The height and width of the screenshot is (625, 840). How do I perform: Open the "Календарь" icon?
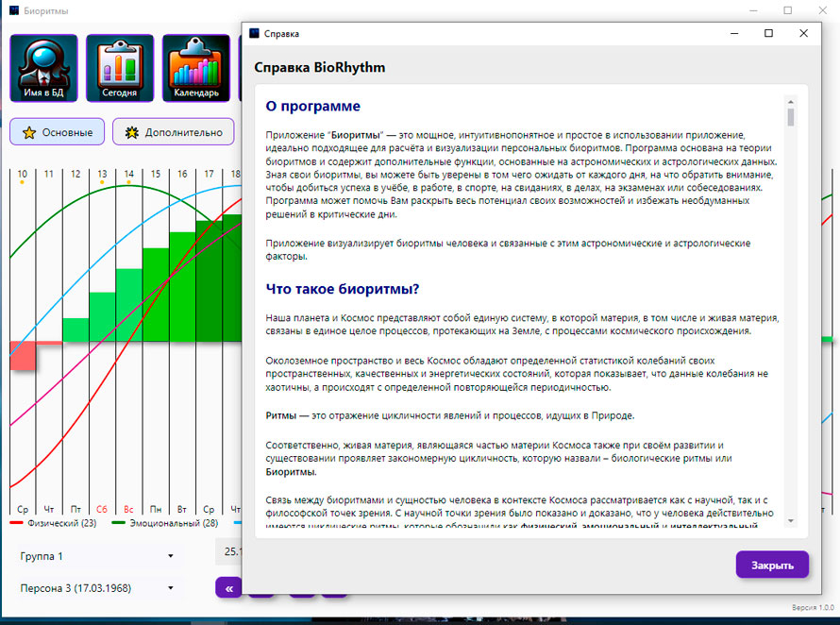196,68
